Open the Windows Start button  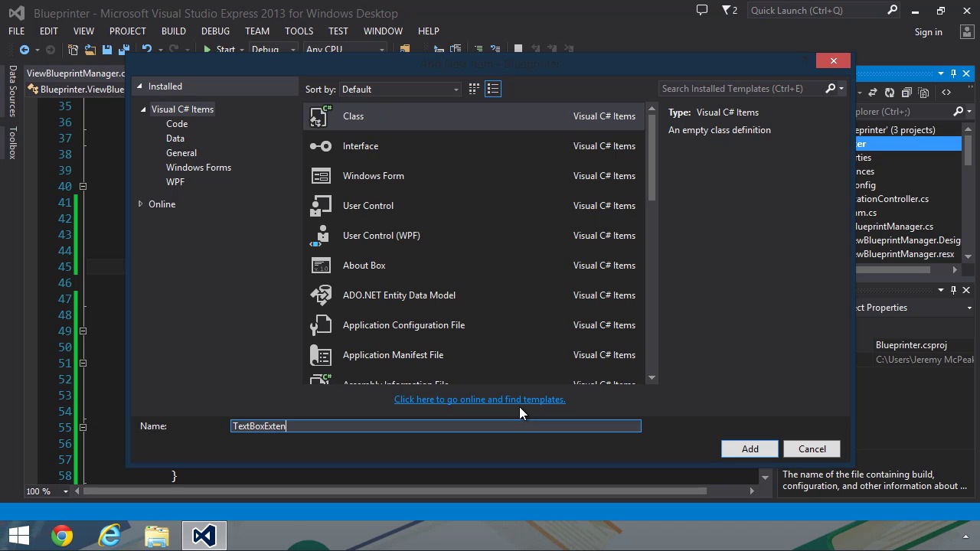[x=19, y=536]
